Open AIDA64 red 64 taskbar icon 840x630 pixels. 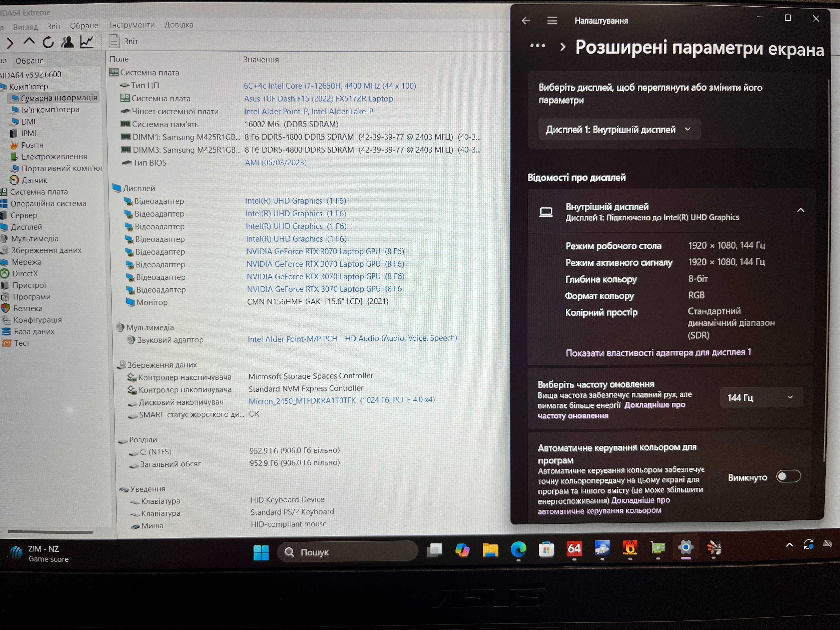pos(574,548)
